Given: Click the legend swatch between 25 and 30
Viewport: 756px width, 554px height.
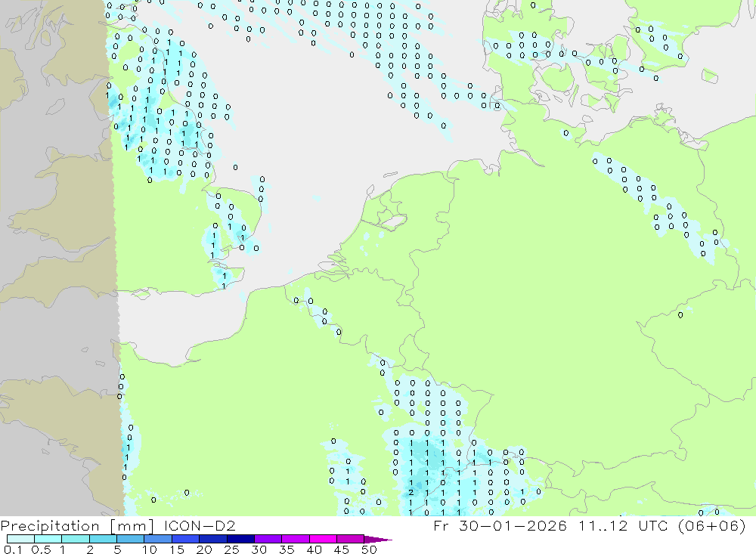Looking at the screenshot, I should point(240,539).
